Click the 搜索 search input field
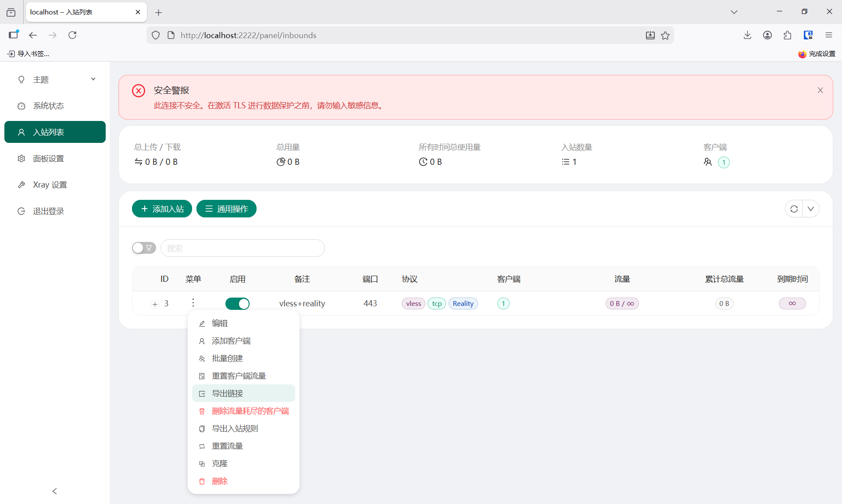This screenshot has height=504, width=842. [x=243, y=248]
